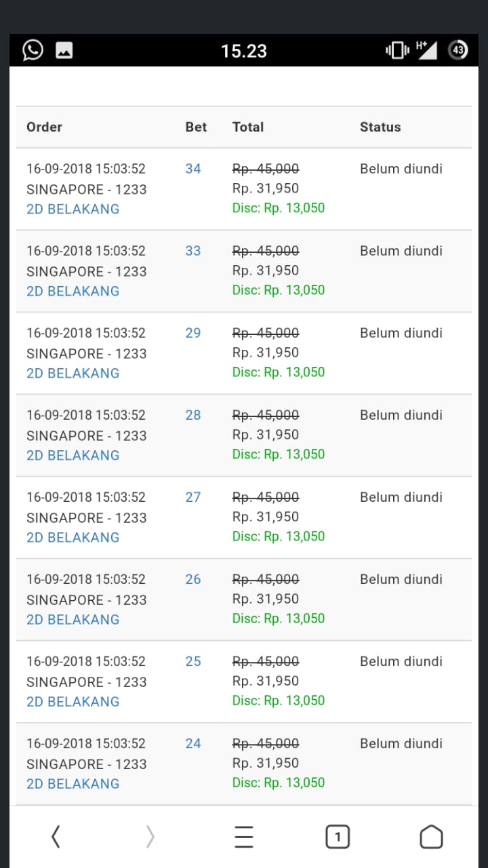The width and height of the screenshot is (488, 868).
Task: Tap the WhatsApp notification icon
Action: click(33, 50)
